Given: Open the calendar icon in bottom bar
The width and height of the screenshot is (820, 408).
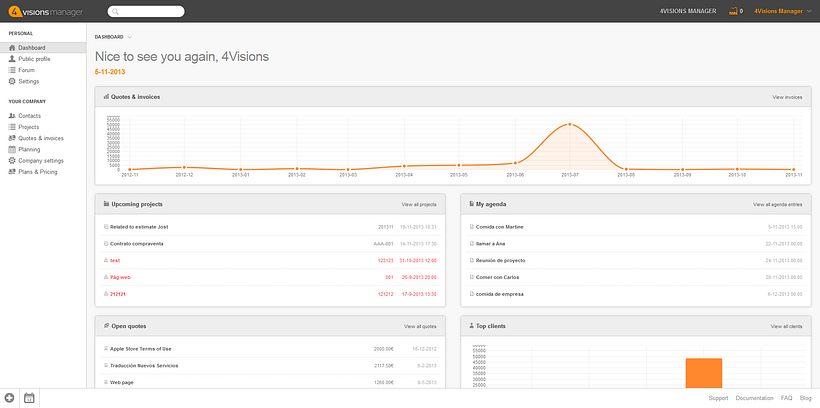Looking at the screenshot, I should 29,398.
